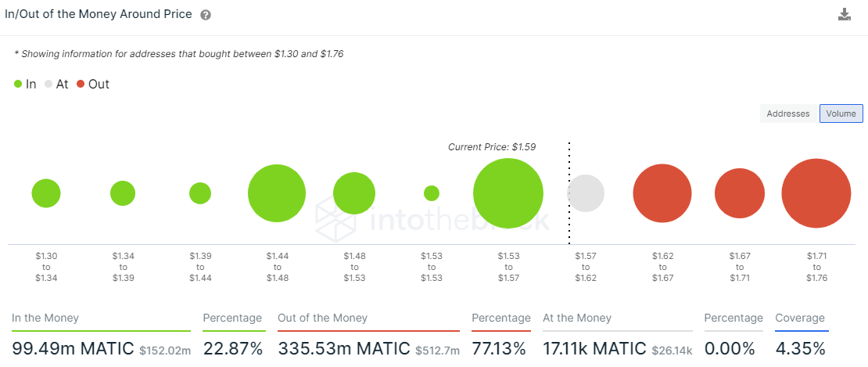Click the In the Money label
Image resolution: width=868 pixels, height=367 pixels.
[x=45, y=318]
